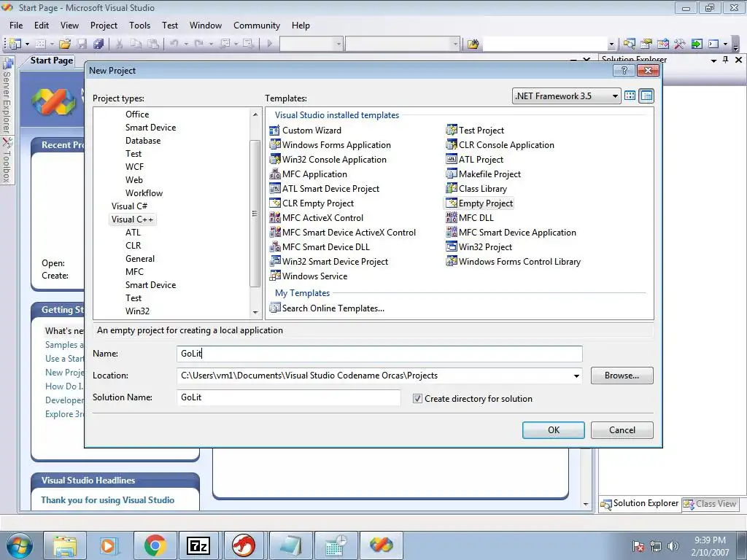The width and height of the screenshot is (747, 560).
Task: Switch to the Class View tab
Action: (x=711, y=504)
